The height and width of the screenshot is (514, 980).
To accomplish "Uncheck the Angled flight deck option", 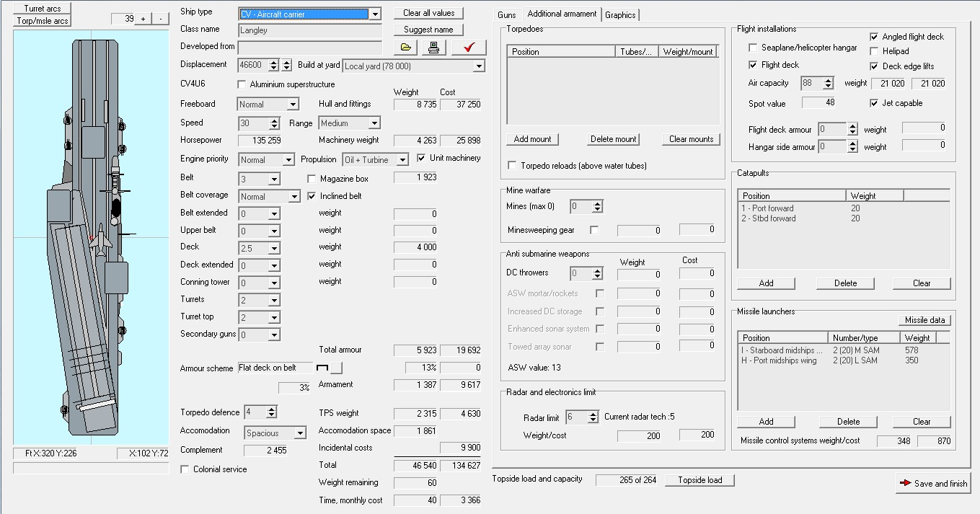I will tap(875, 37).
